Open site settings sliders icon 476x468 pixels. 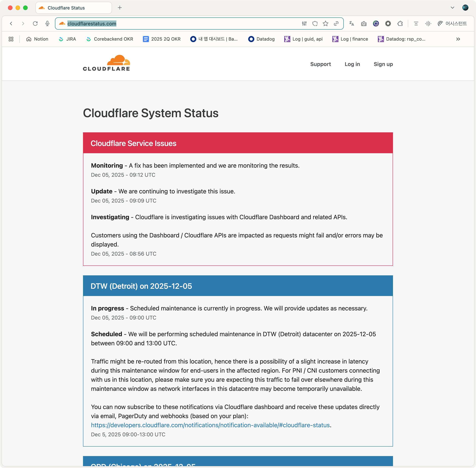(304, 24)
